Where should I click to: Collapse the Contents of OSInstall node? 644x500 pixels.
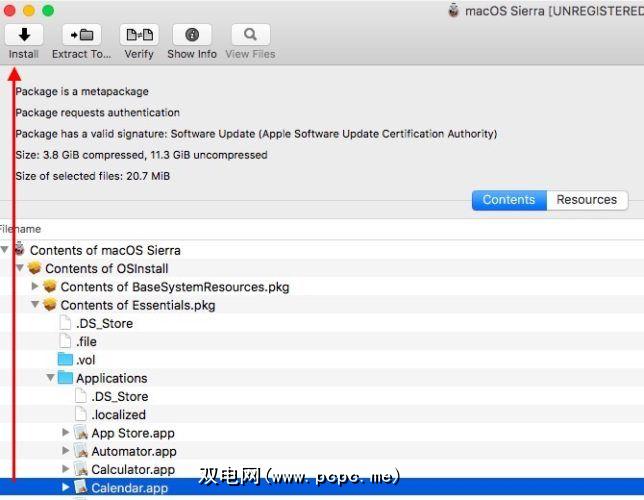click(20, 268)
